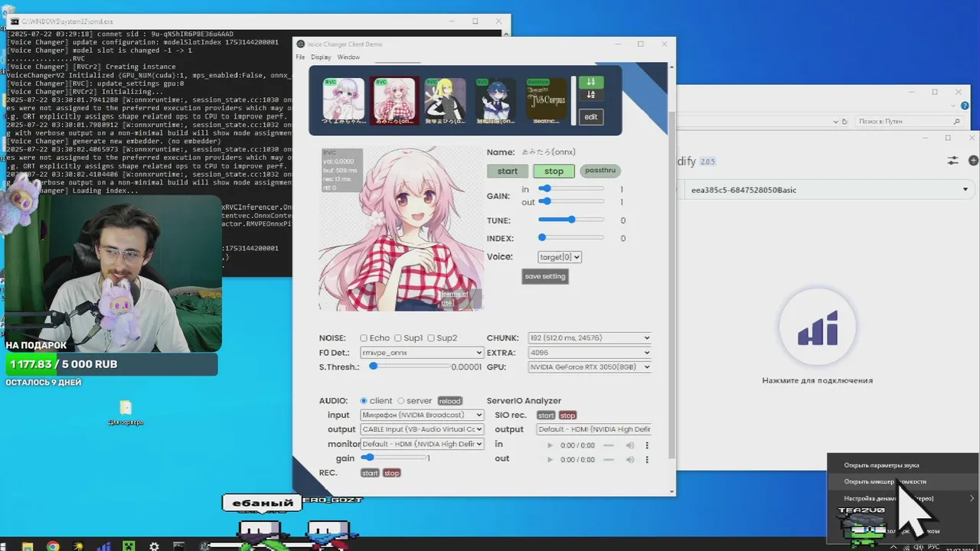The image size is (980, 551).
Task: Select the pink-haired RVC model slot
Action: tap(394, 100)
